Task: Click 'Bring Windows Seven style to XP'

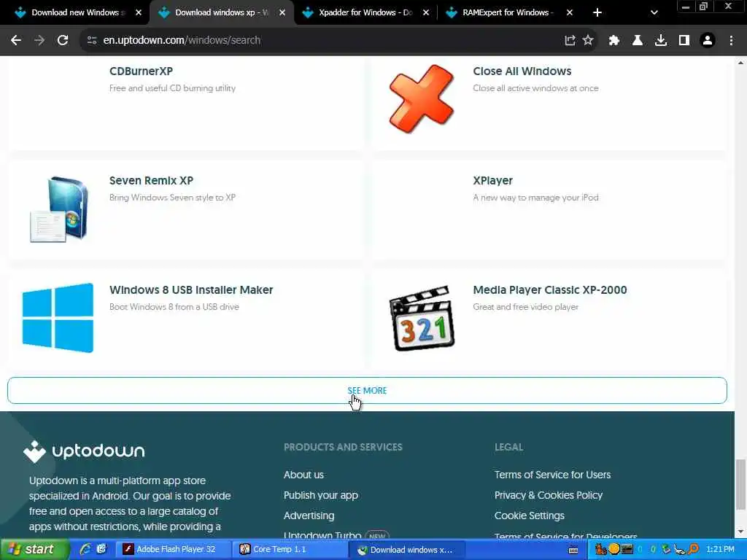Action: 172,198
